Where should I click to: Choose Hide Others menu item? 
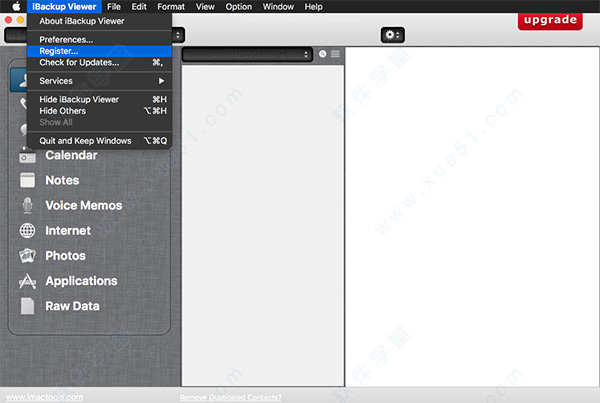click(x=99, y=111)
